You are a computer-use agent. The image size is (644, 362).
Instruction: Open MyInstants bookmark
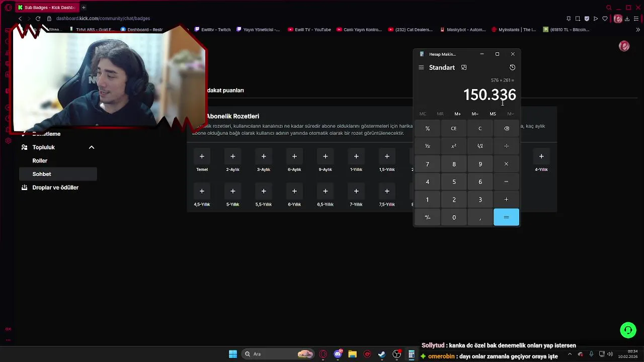(x=514, y=30)
